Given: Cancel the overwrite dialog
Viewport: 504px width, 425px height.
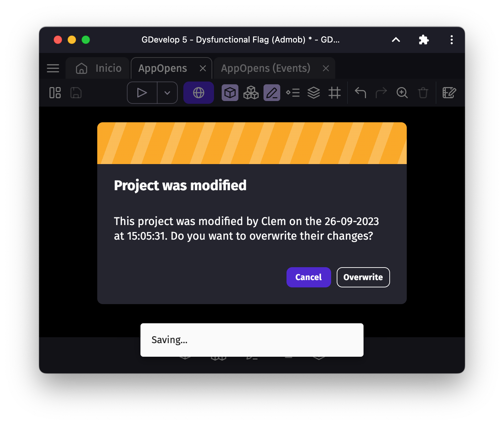Looking at the screenshot, I should 308,277.
